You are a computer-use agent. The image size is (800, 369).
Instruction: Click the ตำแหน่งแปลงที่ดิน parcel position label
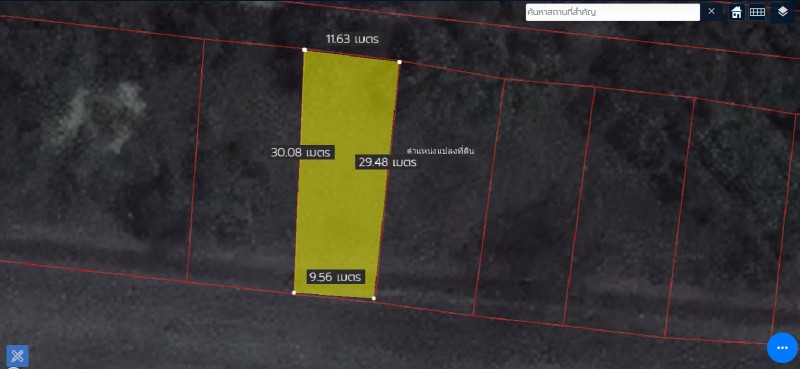(x=440, y=151)
